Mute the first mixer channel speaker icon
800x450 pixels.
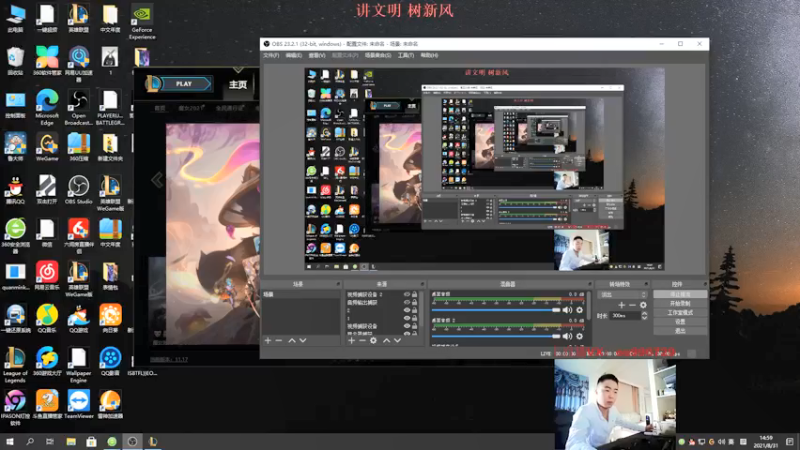click(x=567, y=310)
